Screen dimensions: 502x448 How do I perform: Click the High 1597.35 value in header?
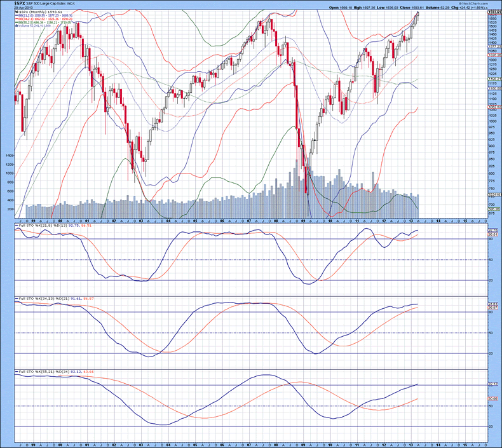[x=364, y=8]
